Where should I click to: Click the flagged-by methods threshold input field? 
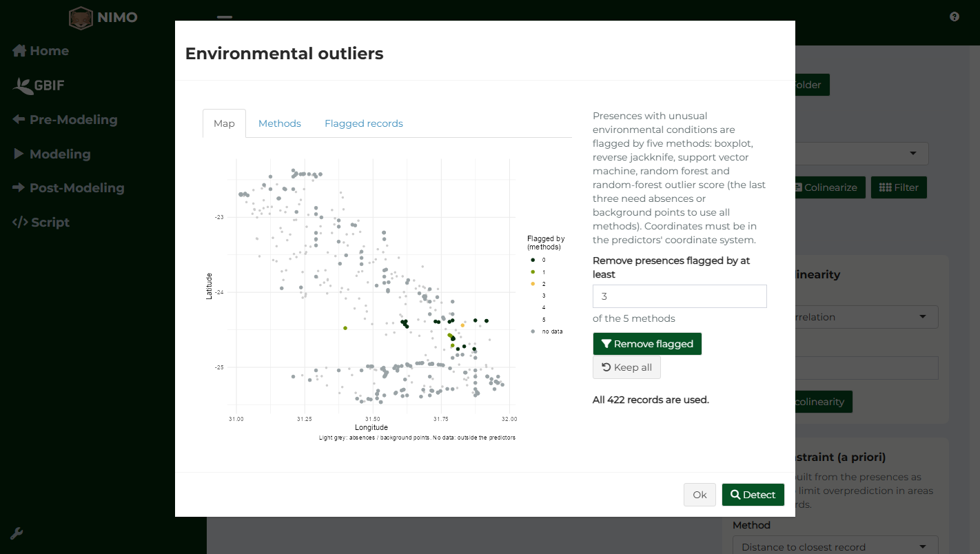point(680,296)
